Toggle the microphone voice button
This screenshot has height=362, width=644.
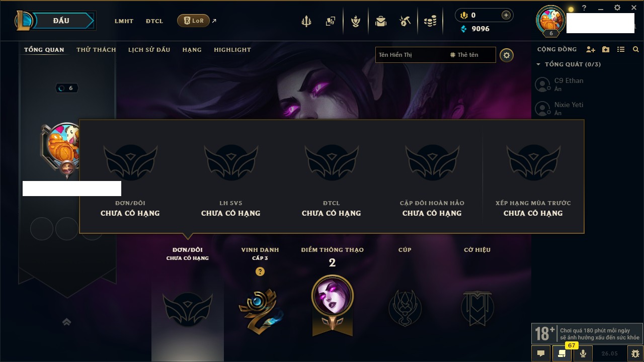coord(583,353)
